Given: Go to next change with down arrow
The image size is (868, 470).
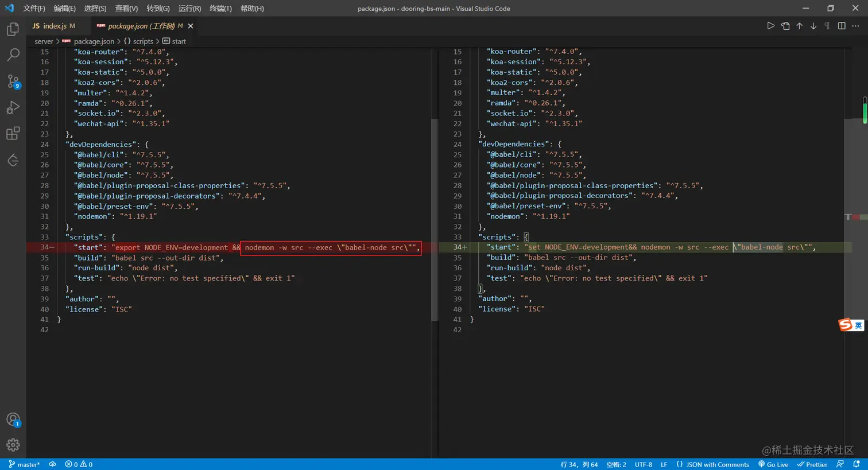Looking at the screenshot, I should [x=813, y=26].
